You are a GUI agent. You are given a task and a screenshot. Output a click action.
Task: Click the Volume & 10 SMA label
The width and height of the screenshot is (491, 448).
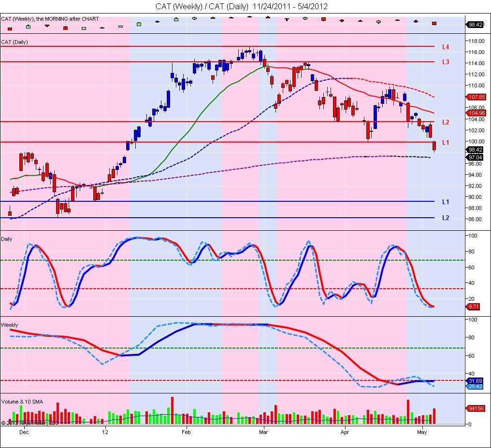pyautogui.click(x=22, y=402)
